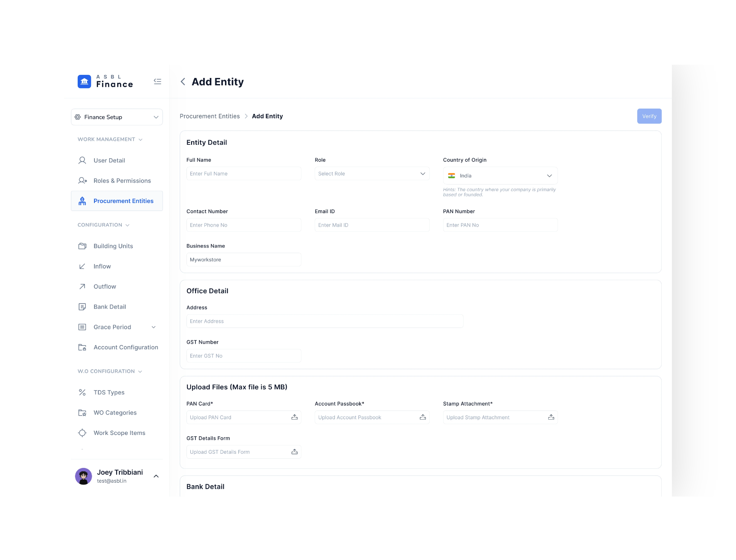
Task: Click the upload icon for PAN Card
Action: [x=294, y=417]
